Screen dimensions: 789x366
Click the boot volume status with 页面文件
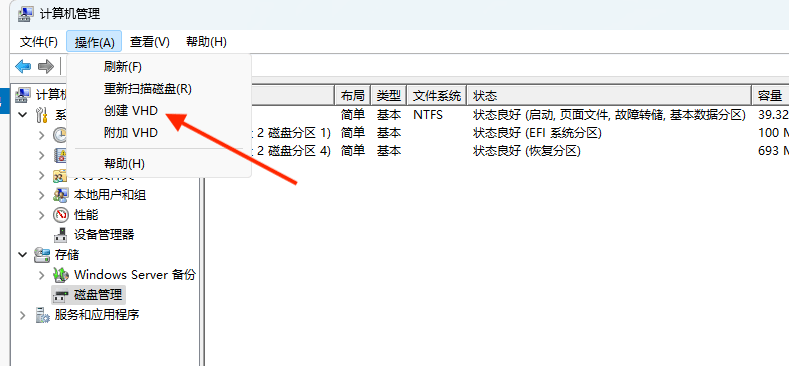(x=609, y=115)
